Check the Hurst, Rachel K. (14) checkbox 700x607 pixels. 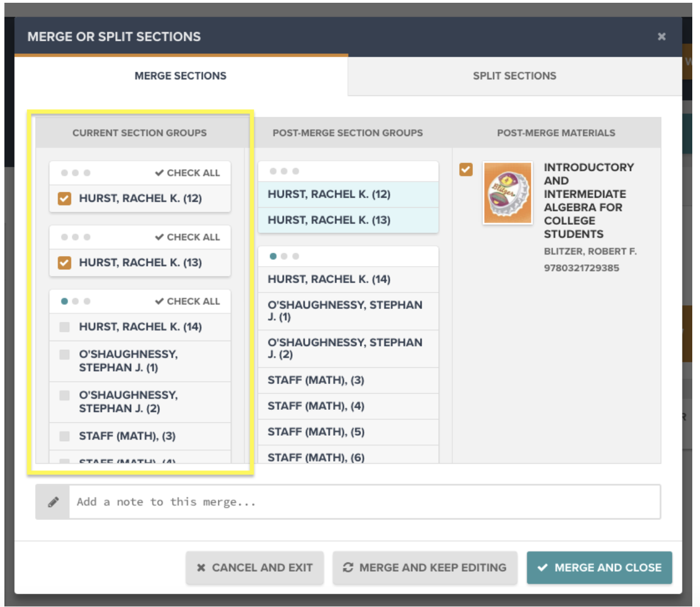[x=64, y=327]
